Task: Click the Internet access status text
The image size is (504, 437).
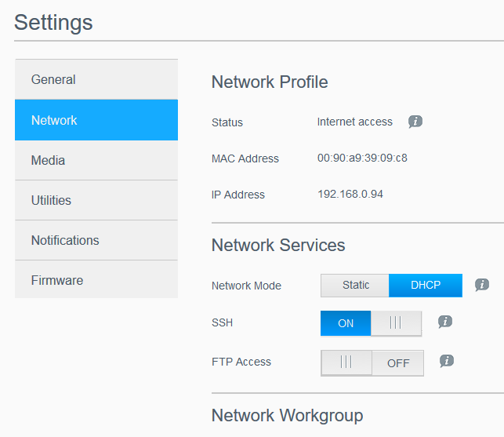Action: click(x=354, y=122)
